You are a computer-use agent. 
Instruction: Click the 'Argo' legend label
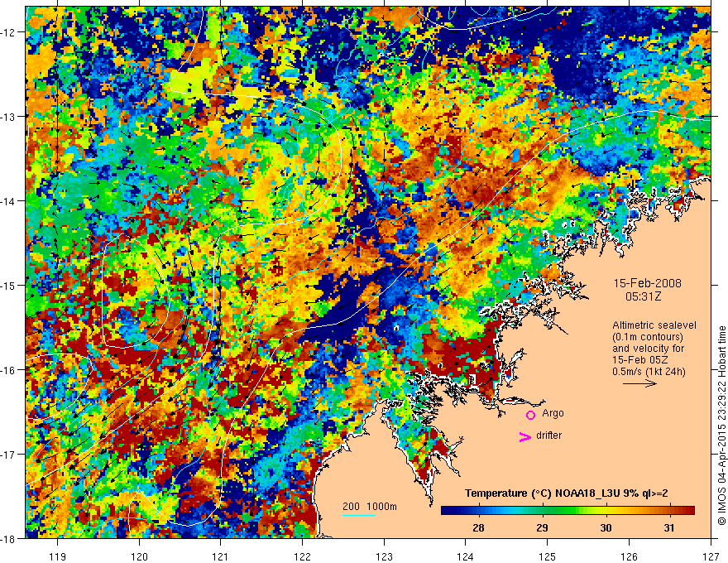(x=553, y=413)
